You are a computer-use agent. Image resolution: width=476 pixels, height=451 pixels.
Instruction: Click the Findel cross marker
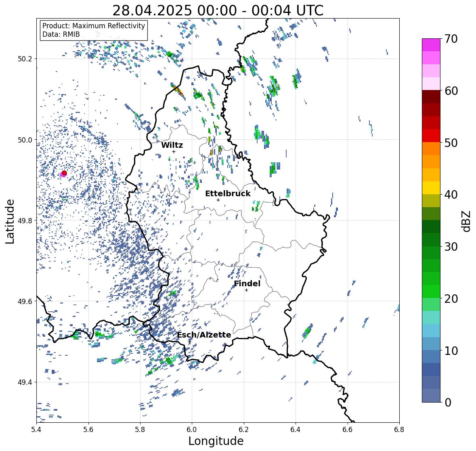coord(247,290)
